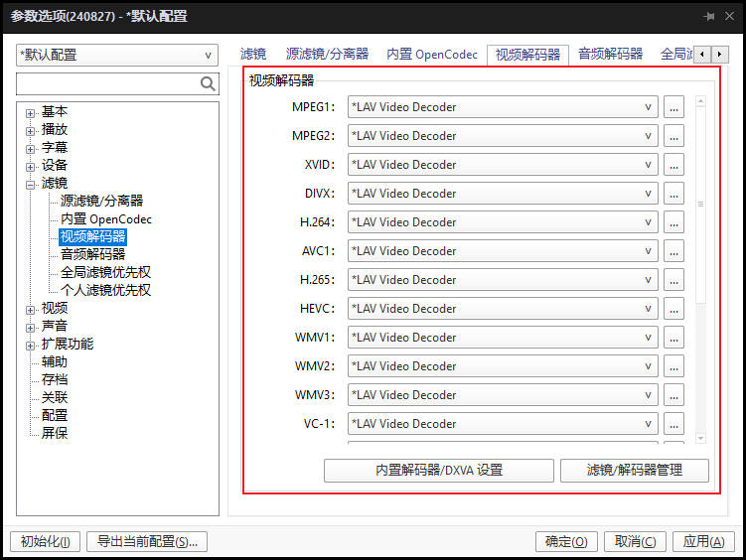Open VC-1 decoder settings ellipsis button
Viewport: 746px width, 560px height.
(673, 424)
